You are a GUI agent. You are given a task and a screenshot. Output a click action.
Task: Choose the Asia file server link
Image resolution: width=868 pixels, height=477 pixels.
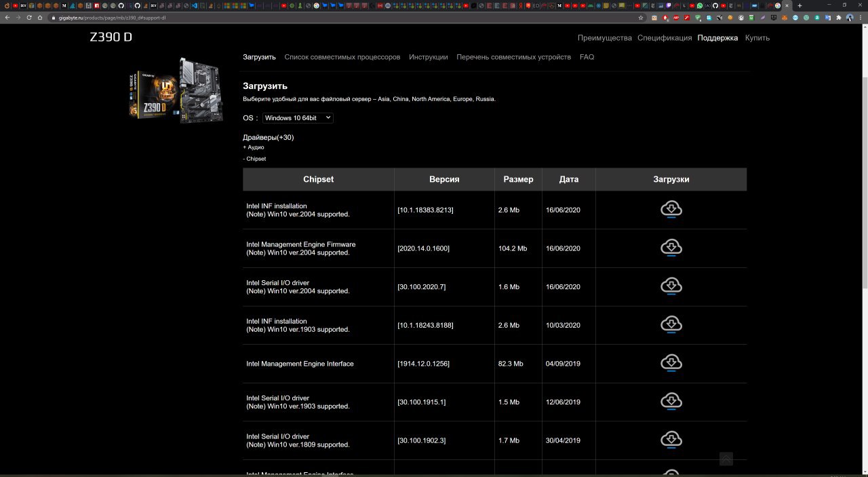(384, 99)
